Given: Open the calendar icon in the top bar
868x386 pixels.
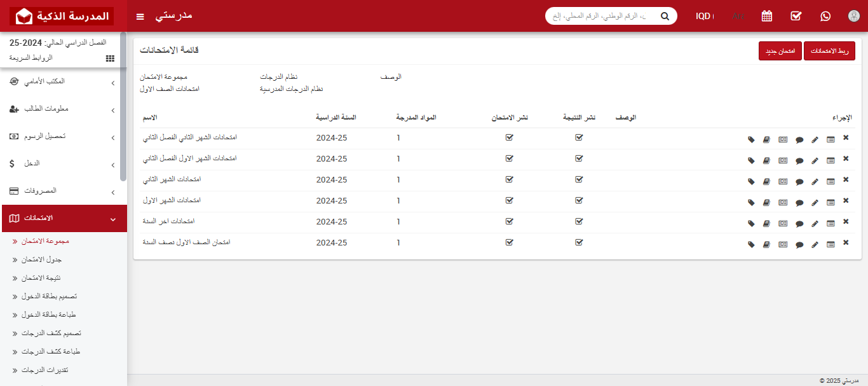Looking at the screenshot, I should tap(766, 16).
